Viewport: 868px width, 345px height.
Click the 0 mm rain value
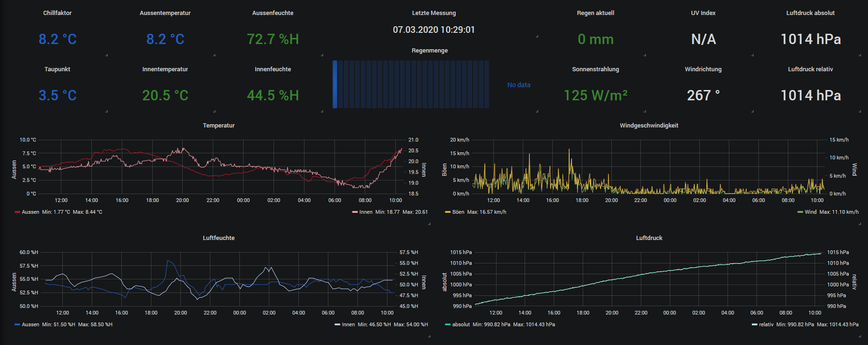596,39
